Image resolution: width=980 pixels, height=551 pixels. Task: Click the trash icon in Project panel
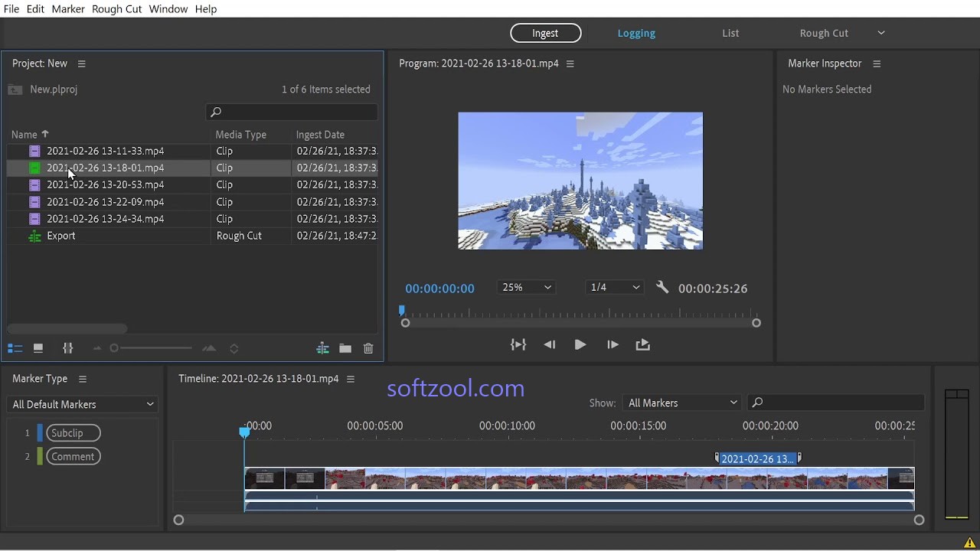[368, 348]
